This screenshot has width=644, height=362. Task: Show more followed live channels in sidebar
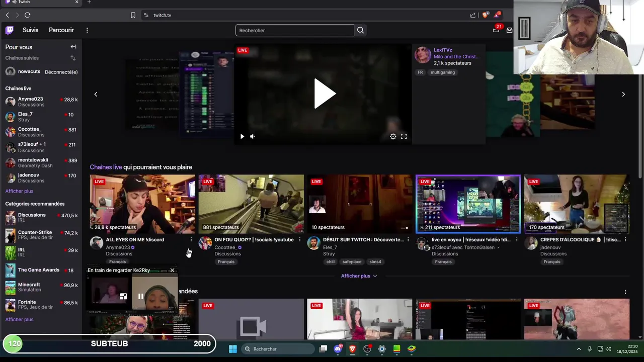coord(19,191)
